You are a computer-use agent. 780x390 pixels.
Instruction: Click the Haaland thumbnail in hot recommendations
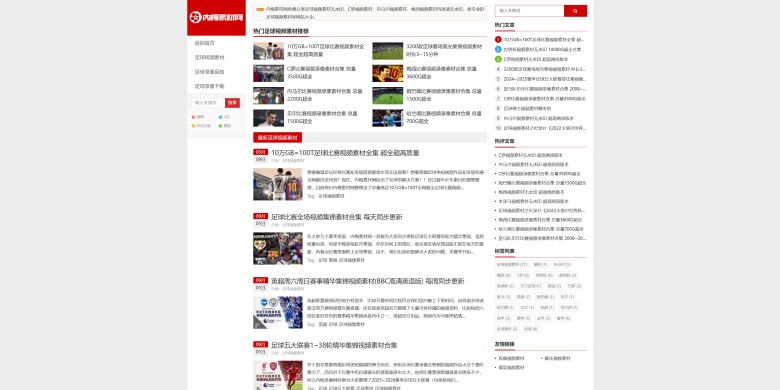(x=388, y=118)
